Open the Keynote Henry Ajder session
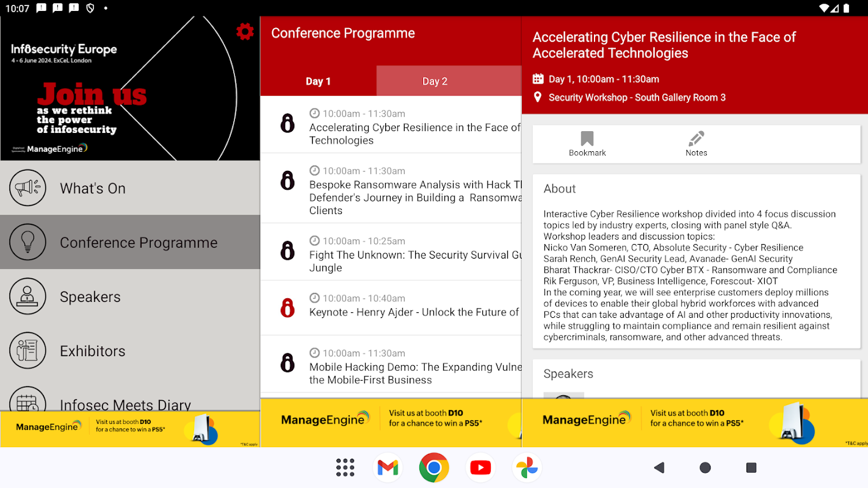Viewport: 868px width, 488px height. click(391, 308)
